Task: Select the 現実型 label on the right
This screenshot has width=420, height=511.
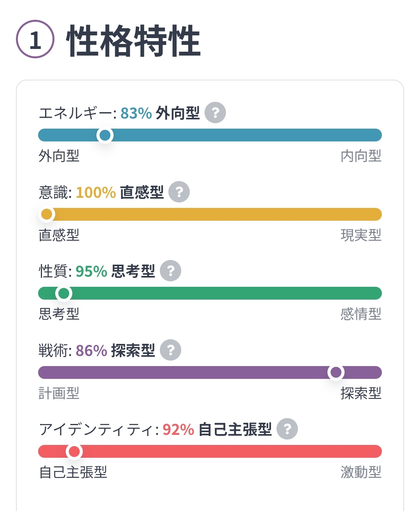Action: 361,235
